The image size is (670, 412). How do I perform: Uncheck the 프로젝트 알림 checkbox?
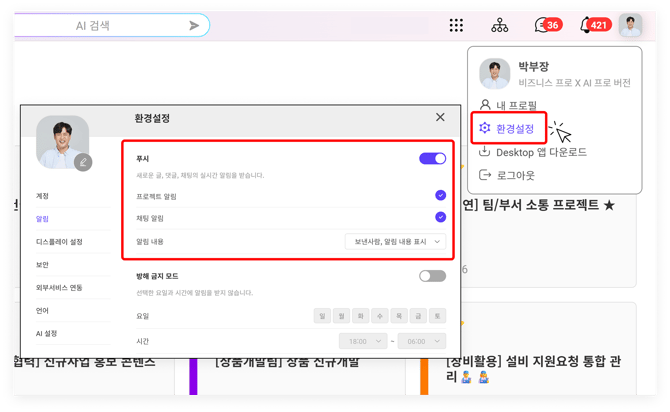pyautogui.click(x=440, y=195)
